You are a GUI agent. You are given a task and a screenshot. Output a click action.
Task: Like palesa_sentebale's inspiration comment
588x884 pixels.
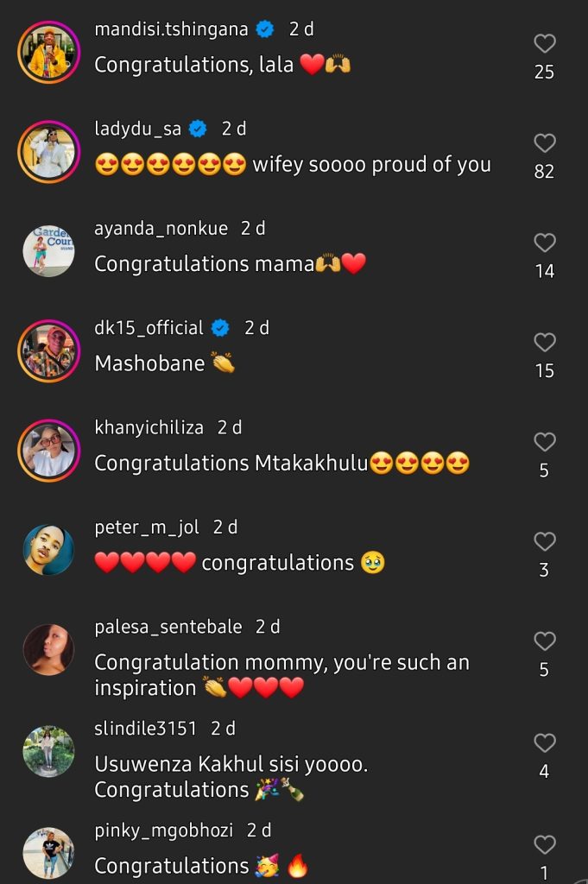tap(544, 641)
